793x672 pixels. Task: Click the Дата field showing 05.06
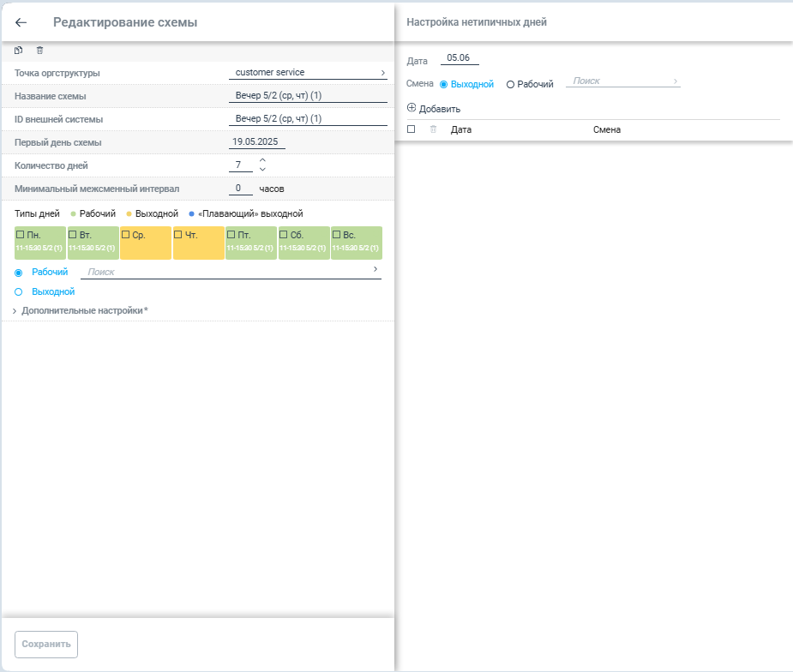point(460,58)
